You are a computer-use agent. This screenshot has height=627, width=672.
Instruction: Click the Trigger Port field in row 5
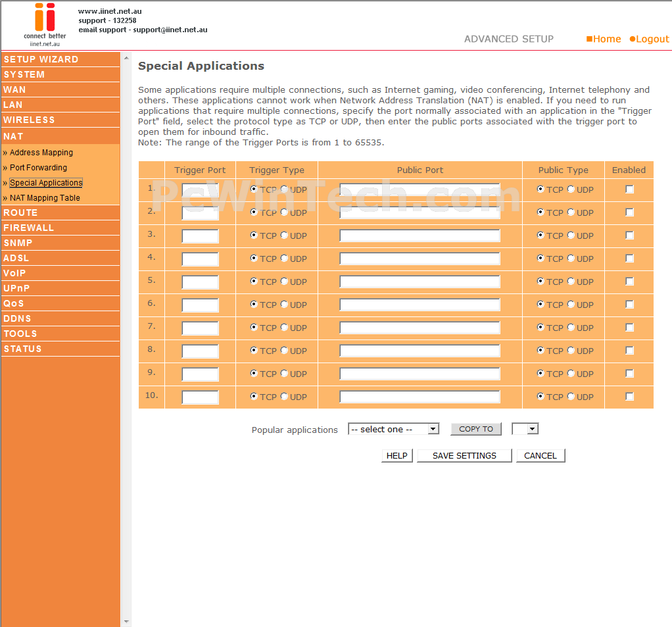(x=200, y=282)
